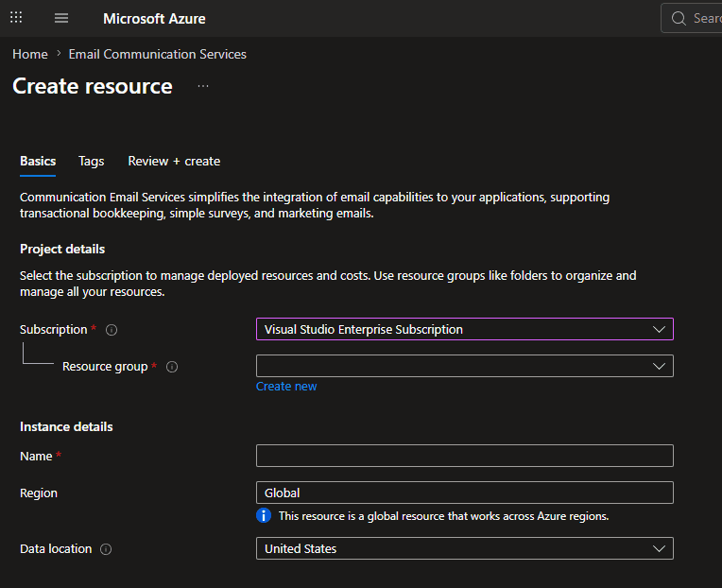Click the search magnifier icon

point(679,18)
